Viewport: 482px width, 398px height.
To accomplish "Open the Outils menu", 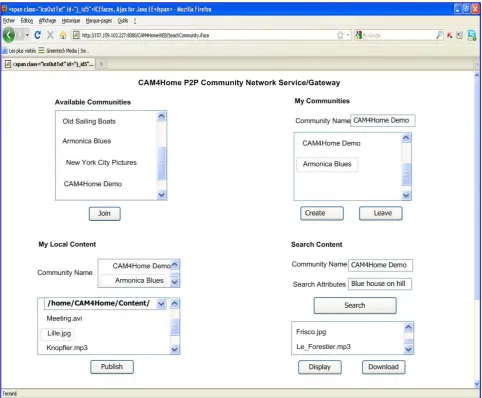I will point(123,21).
